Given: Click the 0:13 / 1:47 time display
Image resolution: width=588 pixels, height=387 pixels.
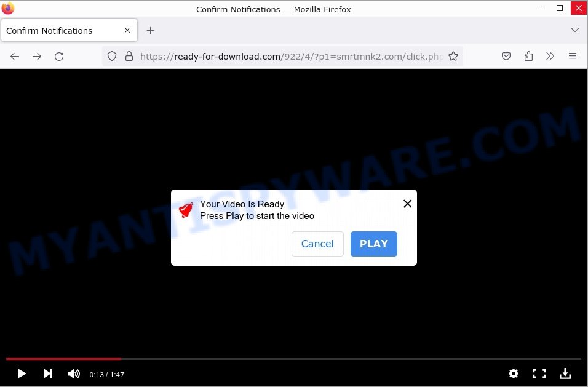Looking at the screenshot, I should (x=106, y=375).
